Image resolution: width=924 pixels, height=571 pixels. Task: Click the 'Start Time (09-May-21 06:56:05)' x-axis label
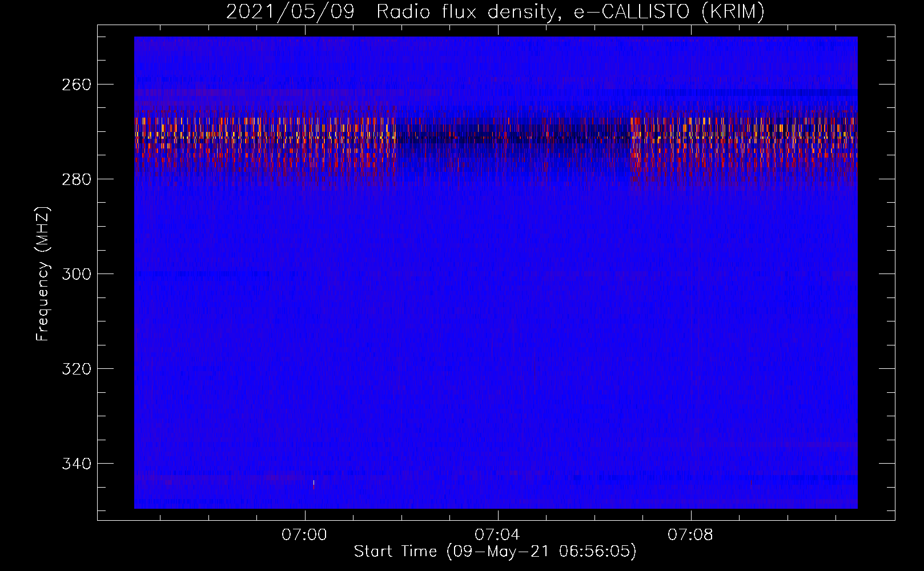[x=495, y=552]
